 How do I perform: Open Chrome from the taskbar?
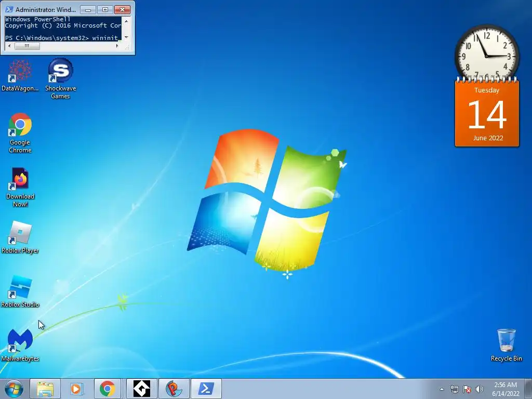108,389
